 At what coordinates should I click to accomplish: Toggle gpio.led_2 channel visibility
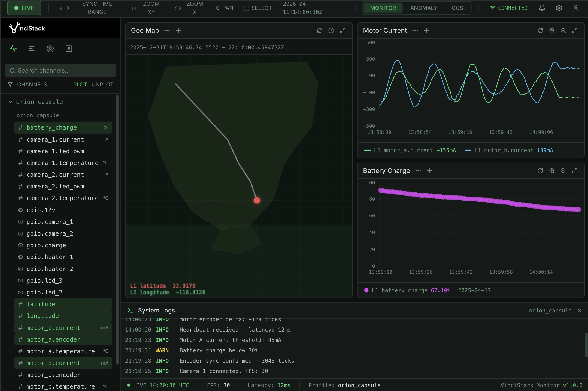tap(20, 292)
